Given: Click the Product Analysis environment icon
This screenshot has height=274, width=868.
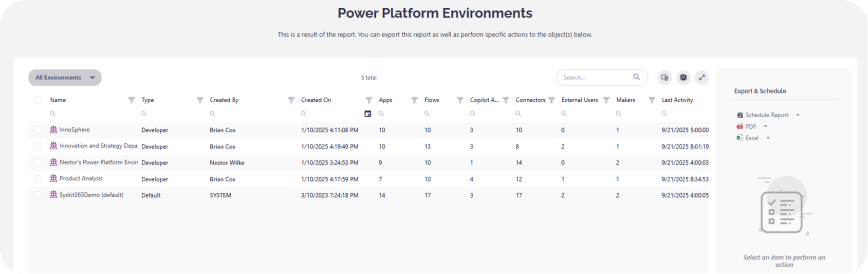Looking at the screenshot, I should 54,178.
